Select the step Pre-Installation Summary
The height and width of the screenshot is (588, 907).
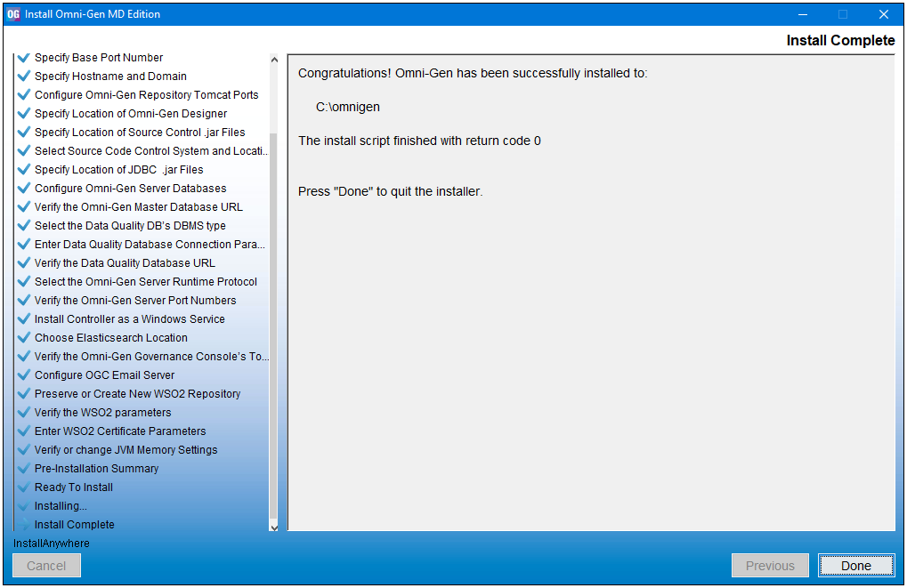[96, 468]
